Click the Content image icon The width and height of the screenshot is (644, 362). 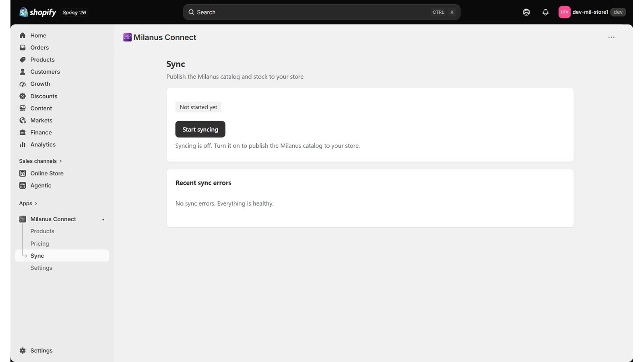point(23,108)
